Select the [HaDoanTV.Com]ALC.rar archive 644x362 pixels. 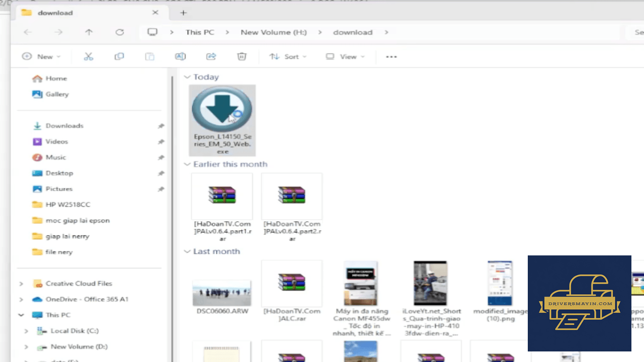click(292, 292)
